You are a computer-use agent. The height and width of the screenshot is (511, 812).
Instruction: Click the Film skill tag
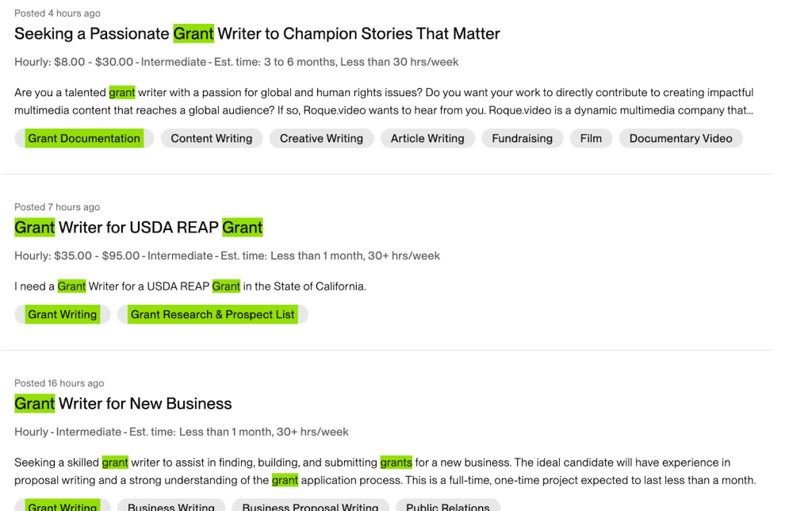click(591, 138)
